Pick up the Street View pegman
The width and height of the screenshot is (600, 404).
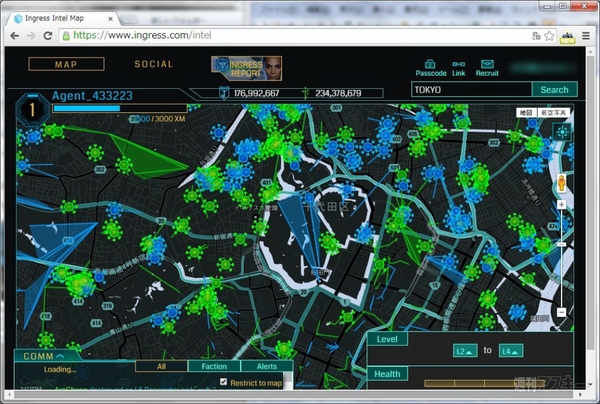point(561,182)
